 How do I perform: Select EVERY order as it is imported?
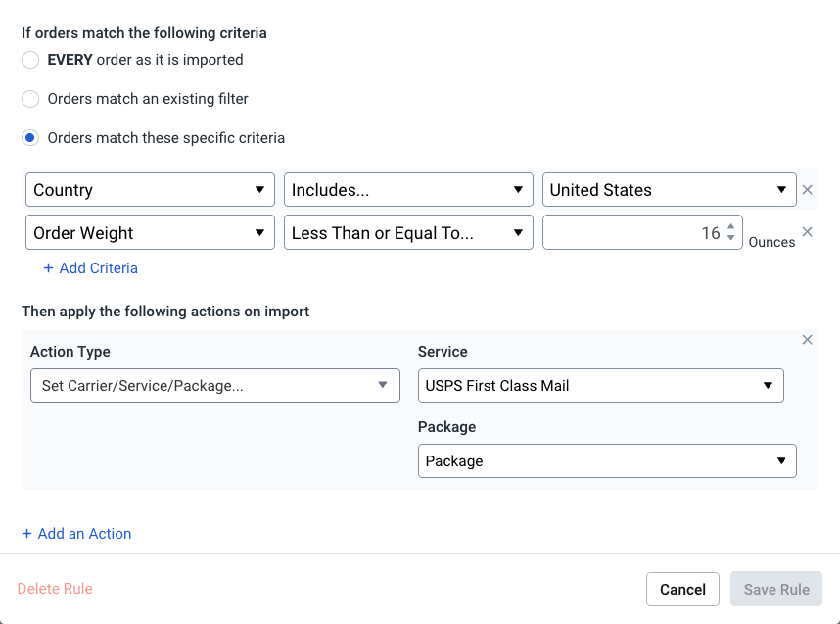(x=30, y=60)
